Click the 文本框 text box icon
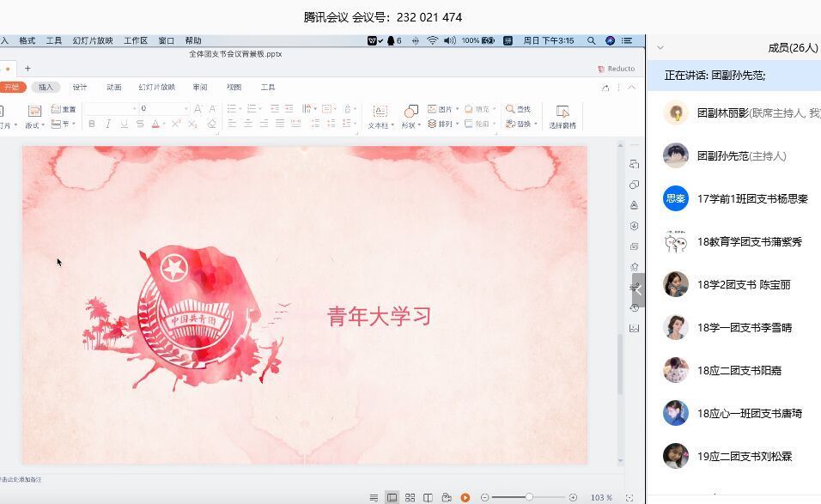The height and width of the screenshot is (504, 821). pyautogui.click(x=380, y=116)
